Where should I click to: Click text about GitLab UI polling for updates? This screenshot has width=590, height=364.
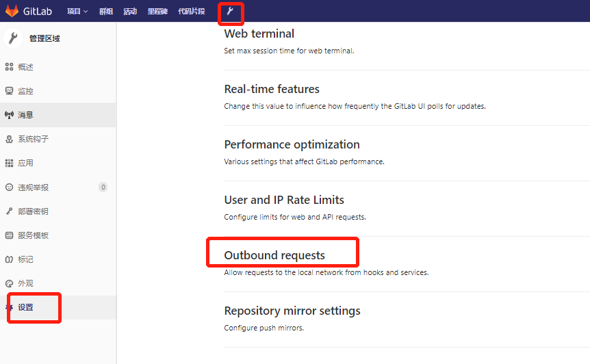pyautogui.click(x=355, y=106)
